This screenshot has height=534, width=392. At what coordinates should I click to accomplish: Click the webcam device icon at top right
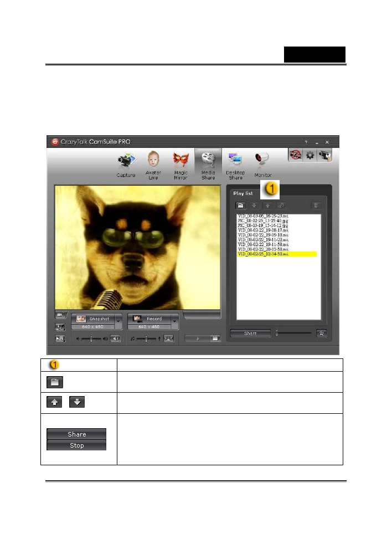point(324,156)
